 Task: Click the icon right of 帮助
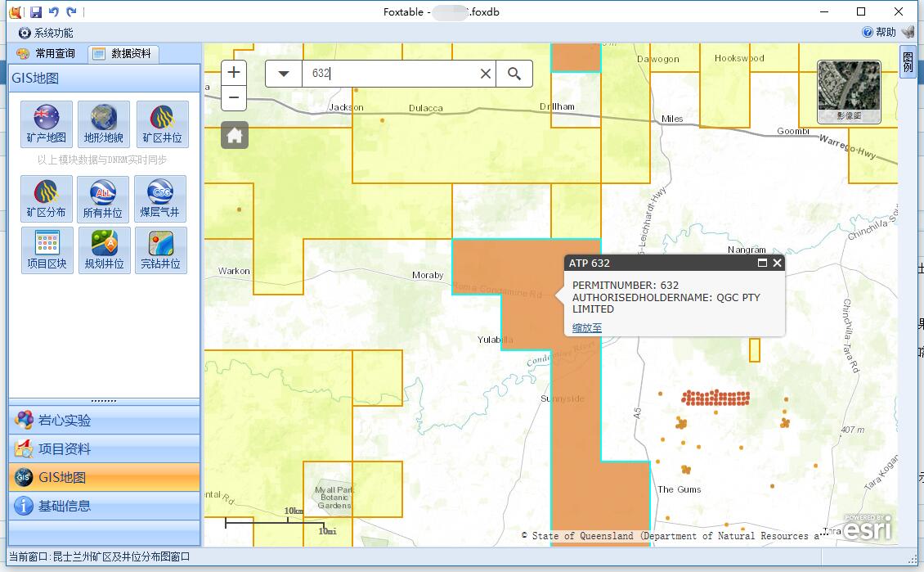tap(908, 33)
